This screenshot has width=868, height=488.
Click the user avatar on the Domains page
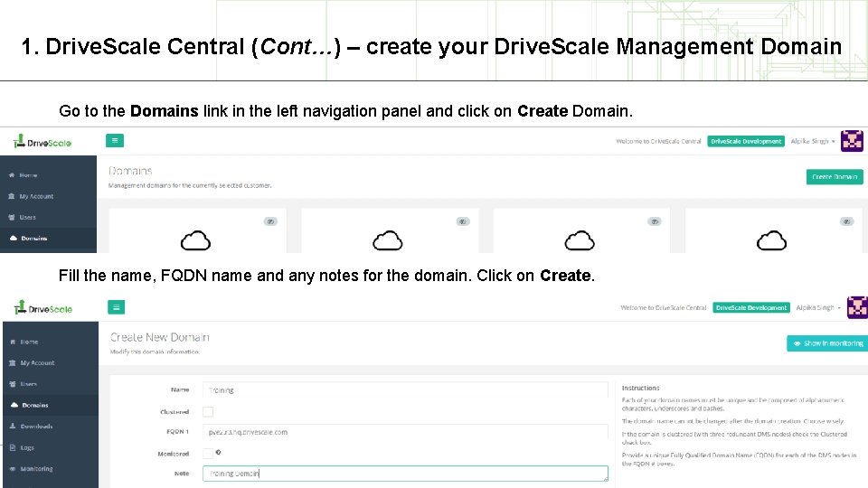coord(852,141)
